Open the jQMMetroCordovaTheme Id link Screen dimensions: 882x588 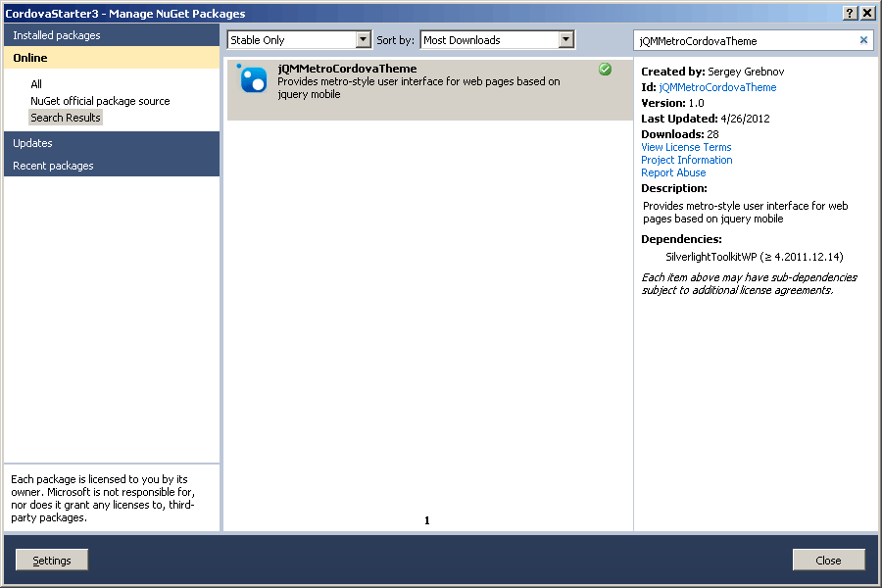(x=717, y=87)
